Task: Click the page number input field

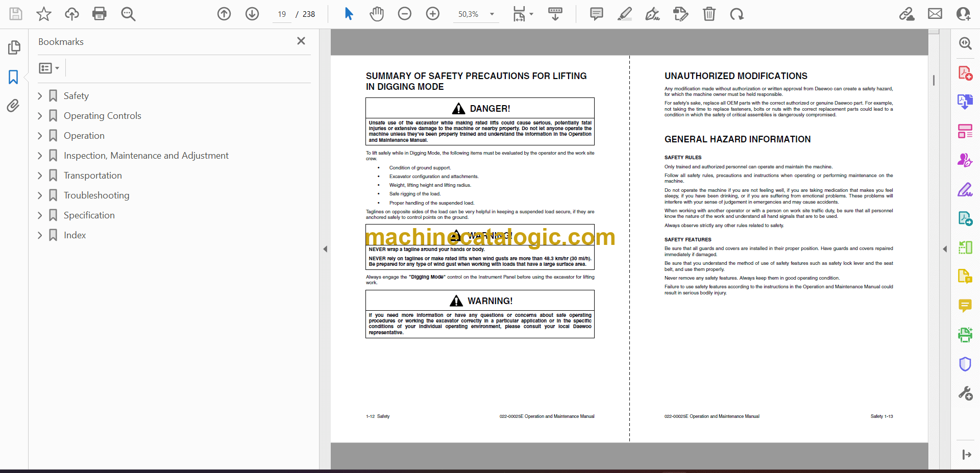Action: (x=282, y=14)
